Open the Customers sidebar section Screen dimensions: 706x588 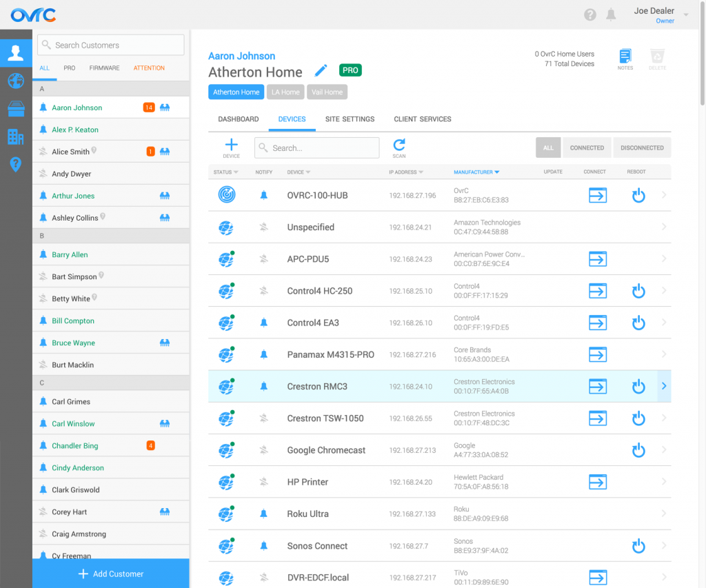16,53
